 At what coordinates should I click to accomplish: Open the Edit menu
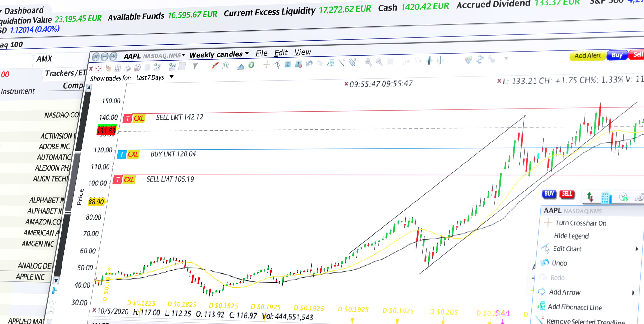pos(281,53)
